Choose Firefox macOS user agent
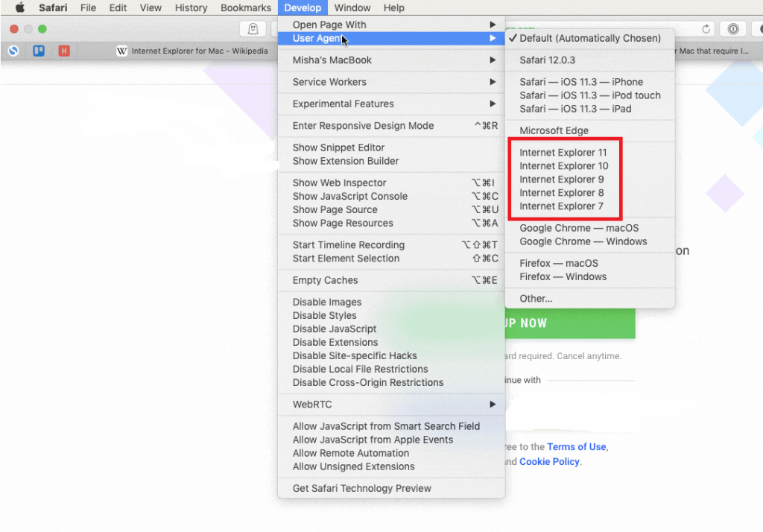The width and height of the screenshot is (763, 532). tap(590, 263)
